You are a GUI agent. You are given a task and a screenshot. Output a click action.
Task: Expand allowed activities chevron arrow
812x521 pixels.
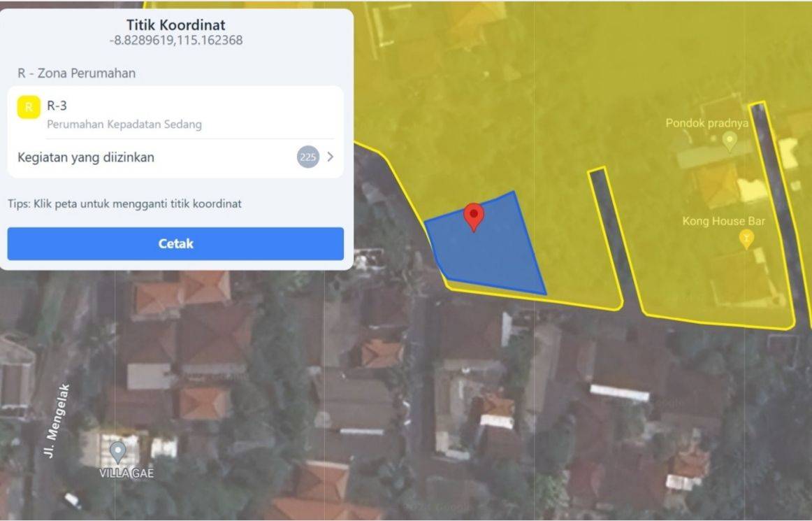(331, 157)
